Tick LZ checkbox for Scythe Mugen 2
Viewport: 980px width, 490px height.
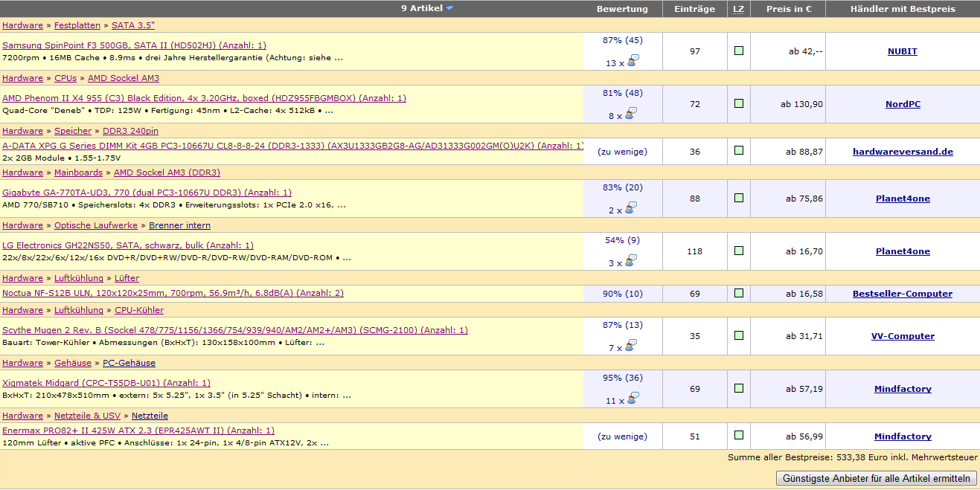[x=739, y=335]
